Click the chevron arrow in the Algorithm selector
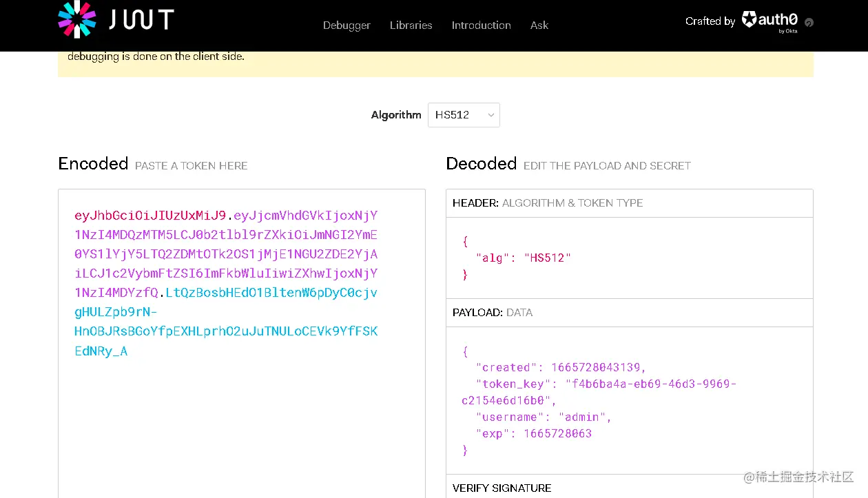 click(491, 115)
